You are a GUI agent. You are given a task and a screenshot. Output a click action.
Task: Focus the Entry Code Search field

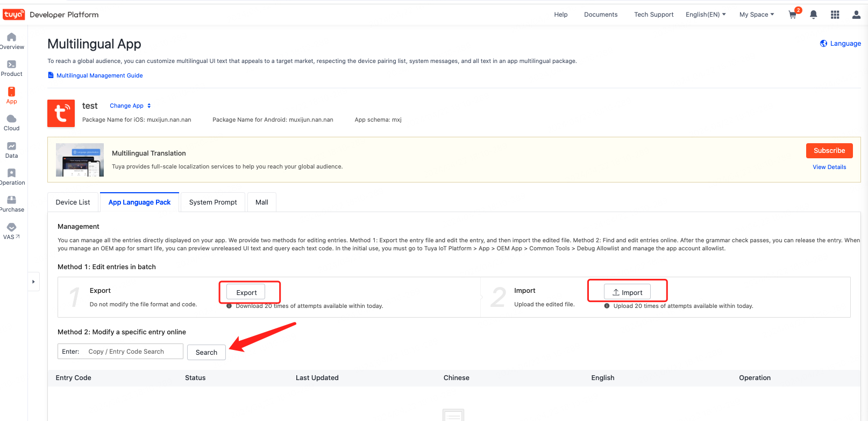pyautogui.click(x=120, y=352)
